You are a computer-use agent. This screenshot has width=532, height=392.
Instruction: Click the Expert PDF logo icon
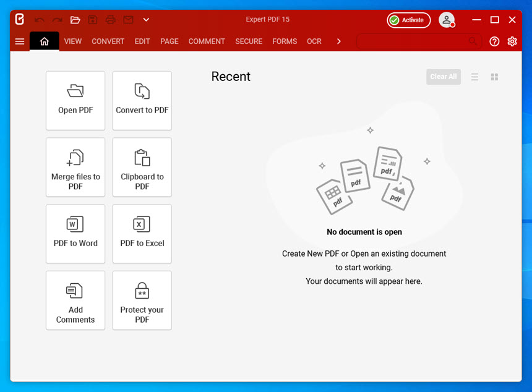pos(20,19)
